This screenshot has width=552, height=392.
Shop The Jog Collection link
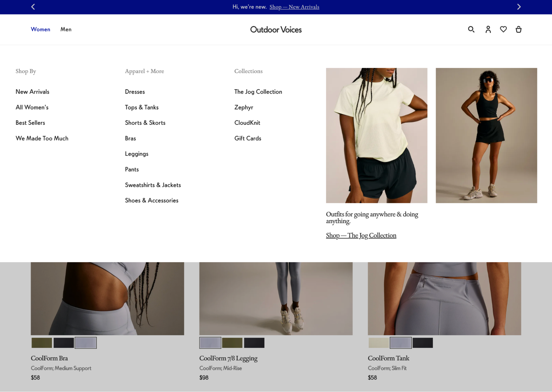361,235
